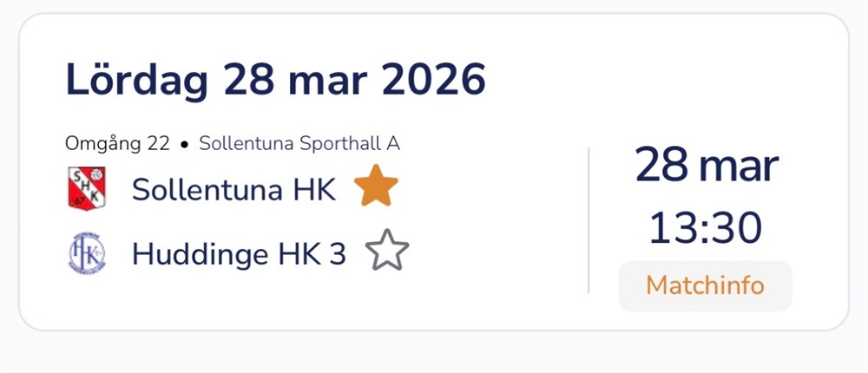Click the Huddinge HK club logo

[x=86, y=253]
